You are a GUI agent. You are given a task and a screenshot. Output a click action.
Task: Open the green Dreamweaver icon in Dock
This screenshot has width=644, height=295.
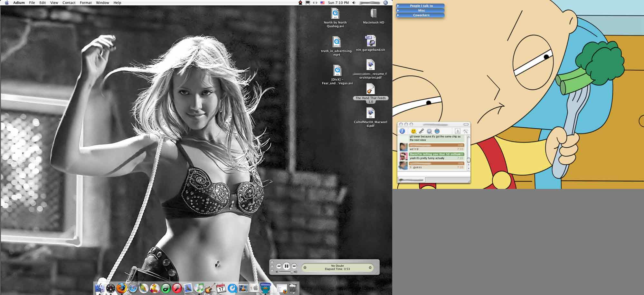(x=166, y=288)
